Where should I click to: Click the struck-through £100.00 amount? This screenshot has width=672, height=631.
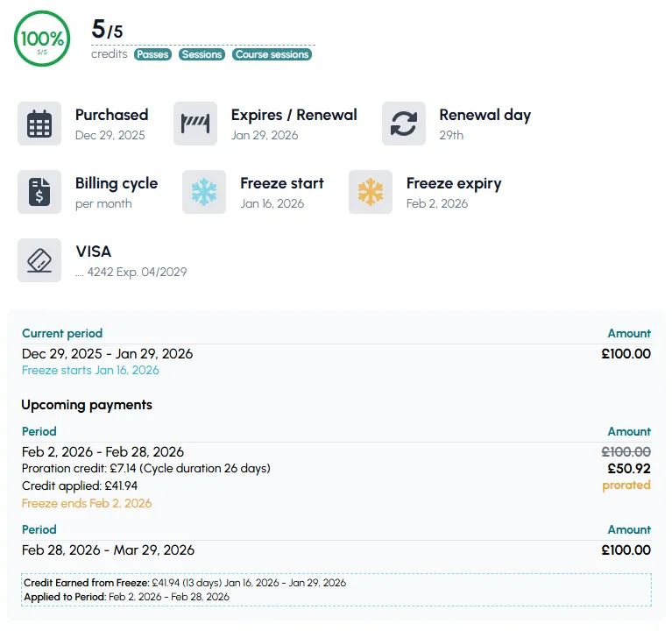626,452
